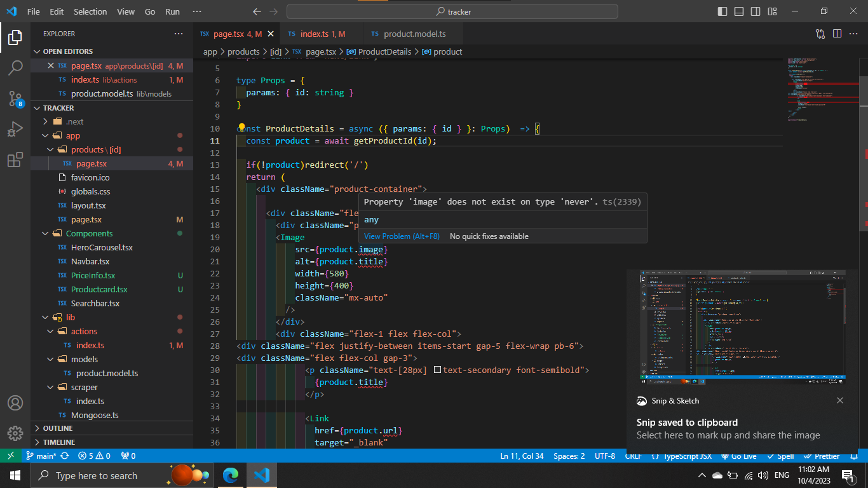Open the Run menu

172,11
